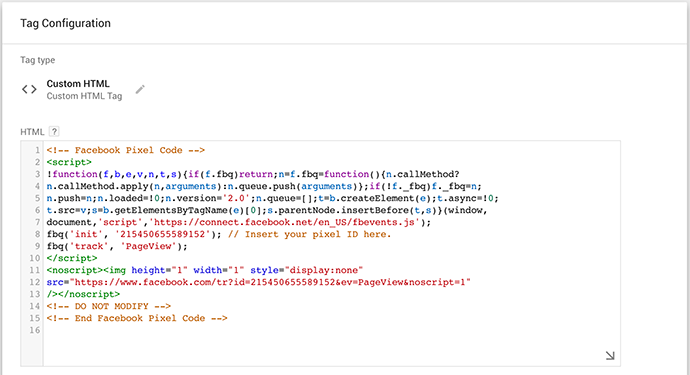Click the closing script tag on line 10

coord(72,258)
